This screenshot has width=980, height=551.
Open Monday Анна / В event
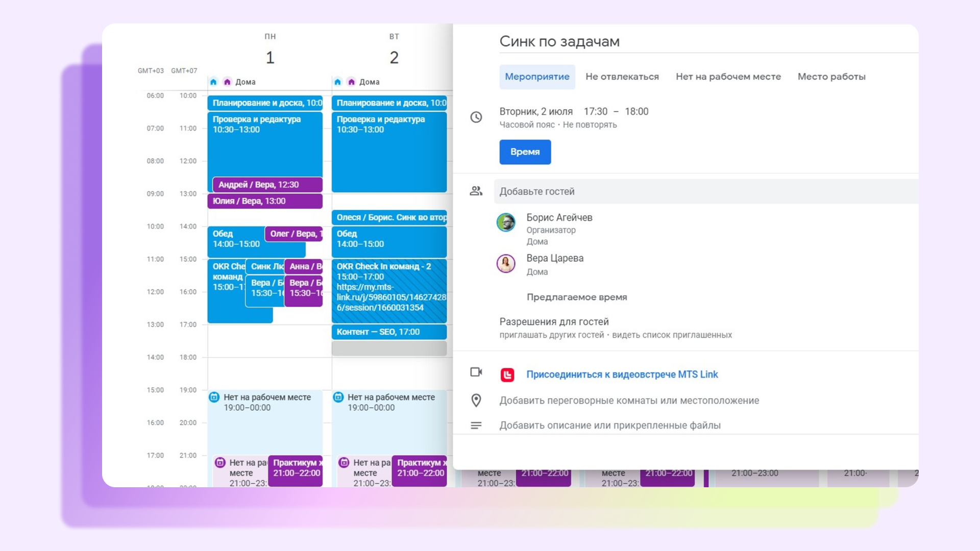(x=304, y=266)
